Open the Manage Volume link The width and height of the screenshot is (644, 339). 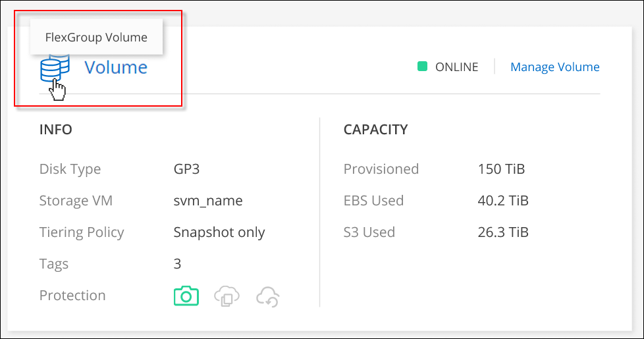pos(555,67)
